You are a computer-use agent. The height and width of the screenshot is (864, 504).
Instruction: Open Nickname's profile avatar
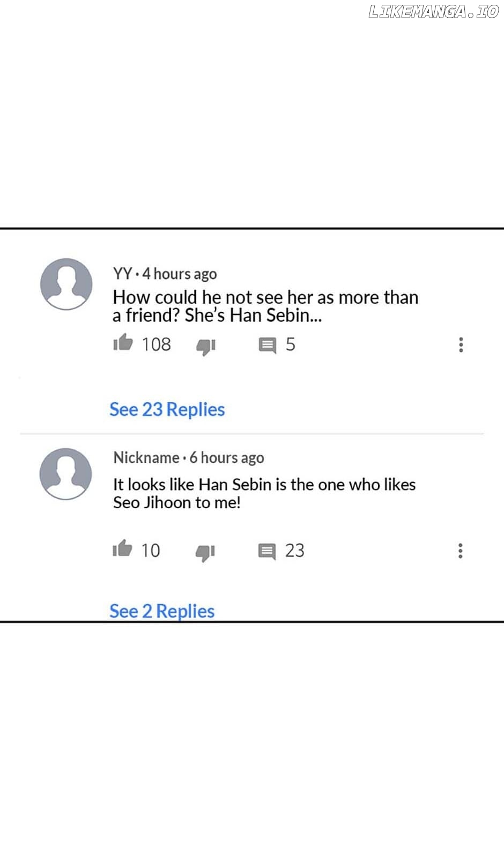(x=66, y=474)
